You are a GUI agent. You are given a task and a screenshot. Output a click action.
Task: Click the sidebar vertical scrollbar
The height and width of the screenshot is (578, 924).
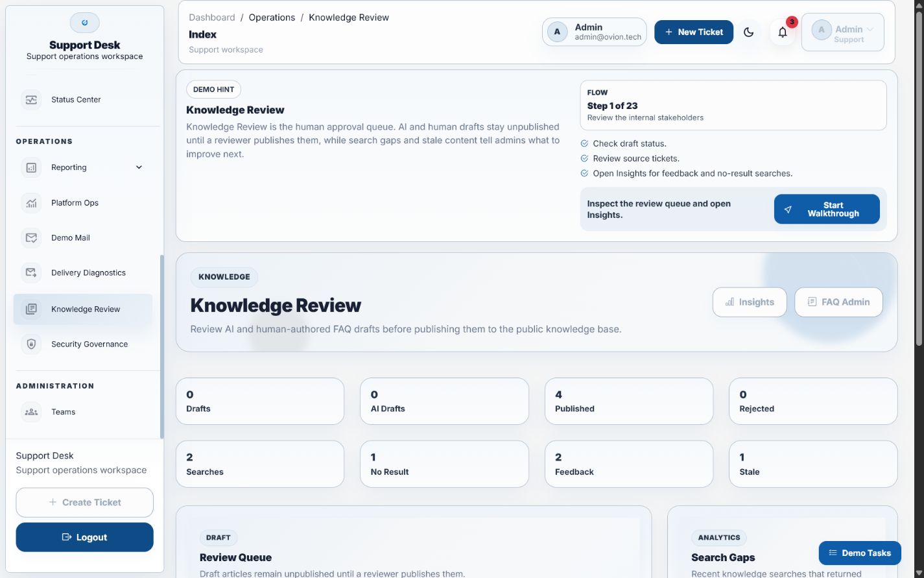161,347
